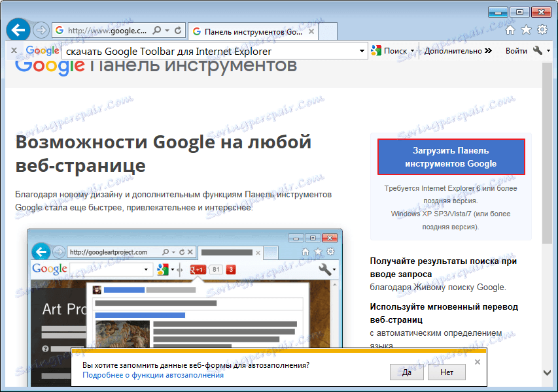The width and height of the screenshot is (558, 392).
Task: Click the vertical scrollbar thumb
Action: point(547,153)
